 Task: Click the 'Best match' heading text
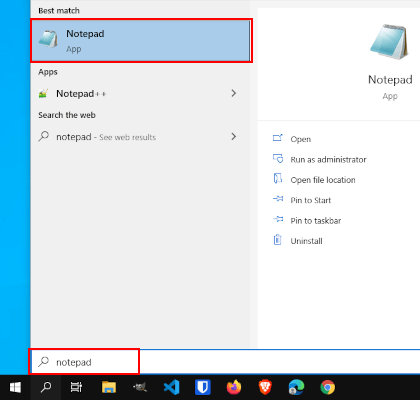point(59,11)
